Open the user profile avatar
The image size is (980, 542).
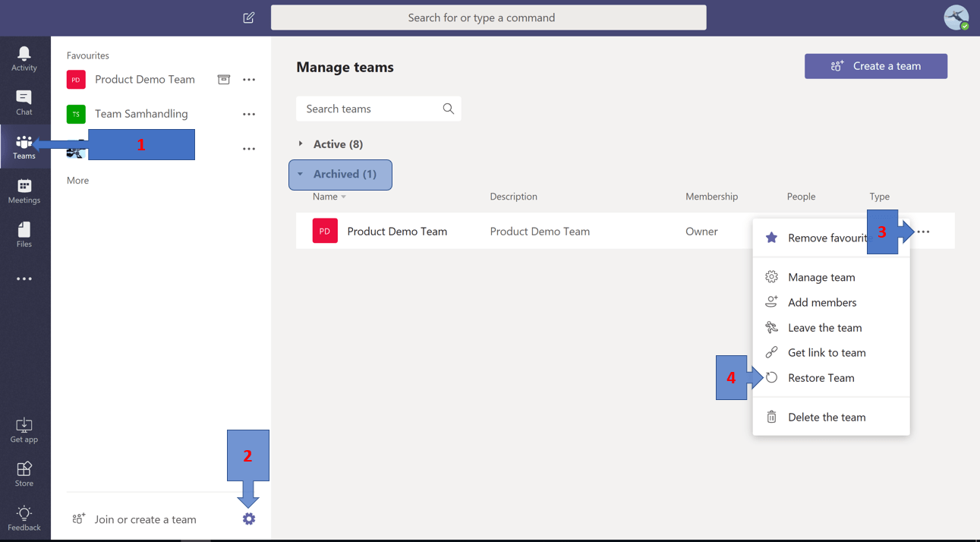[956, 17]
